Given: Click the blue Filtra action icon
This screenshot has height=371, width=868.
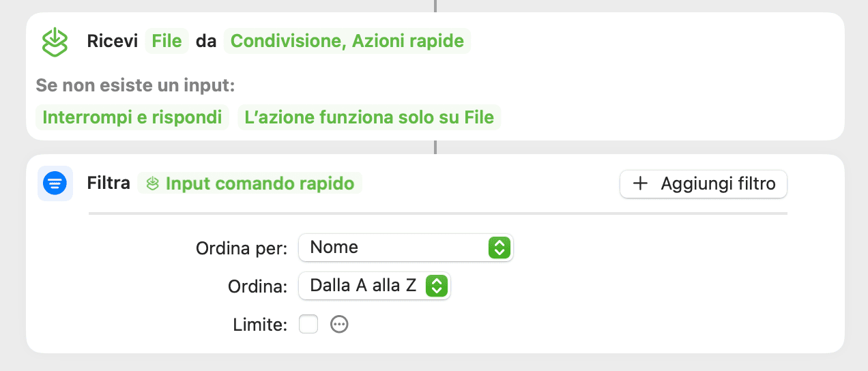Looking at the screenshot, I should (55, 183).
